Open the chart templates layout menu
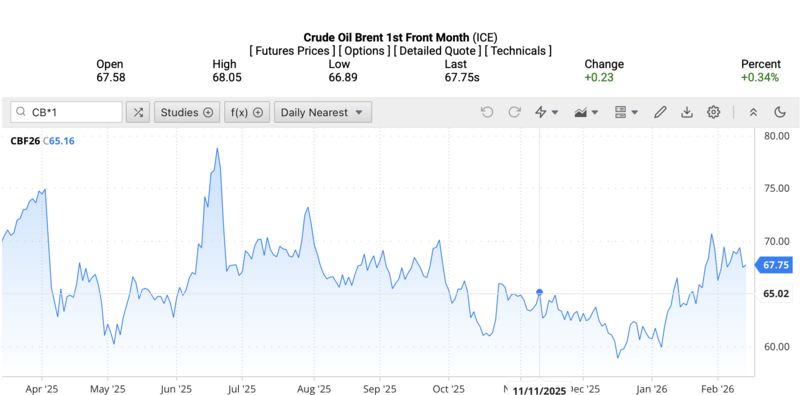 coord(626,112)
